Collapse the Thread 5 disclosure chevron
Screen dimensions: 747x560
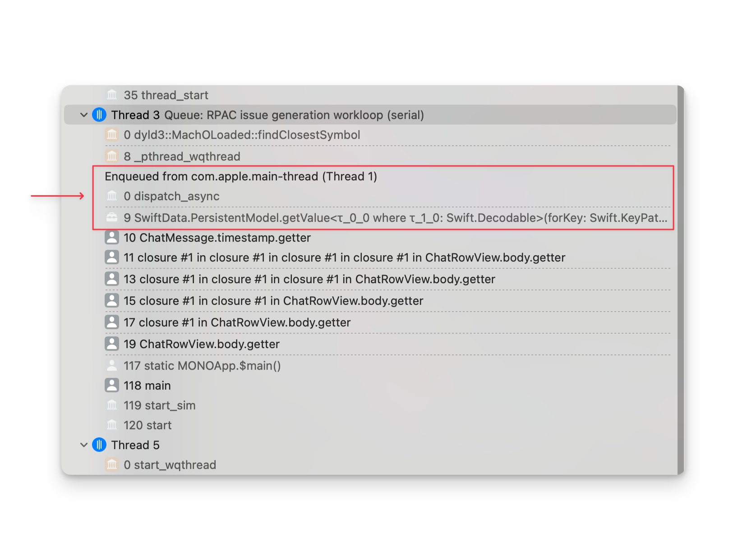click(x=84, y=445)
